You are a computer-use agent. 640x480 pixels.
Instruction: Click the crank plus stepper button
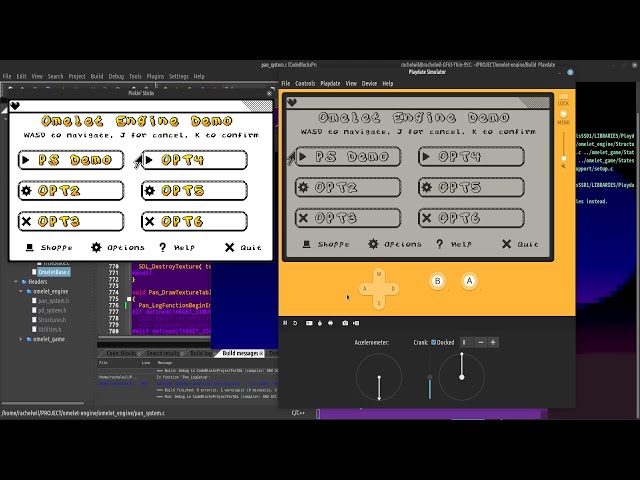[x=493, y=342]
